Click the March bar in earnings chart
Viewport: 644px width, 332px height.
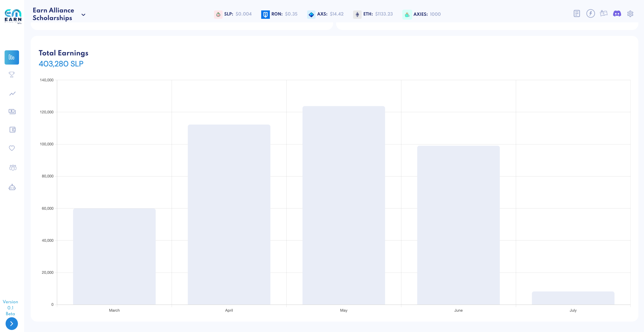pos(114,256)
